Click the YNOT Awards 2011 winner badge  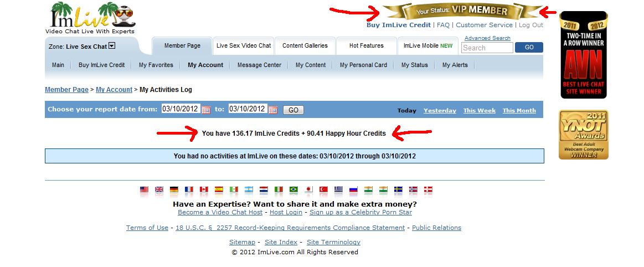click(584, 135)
